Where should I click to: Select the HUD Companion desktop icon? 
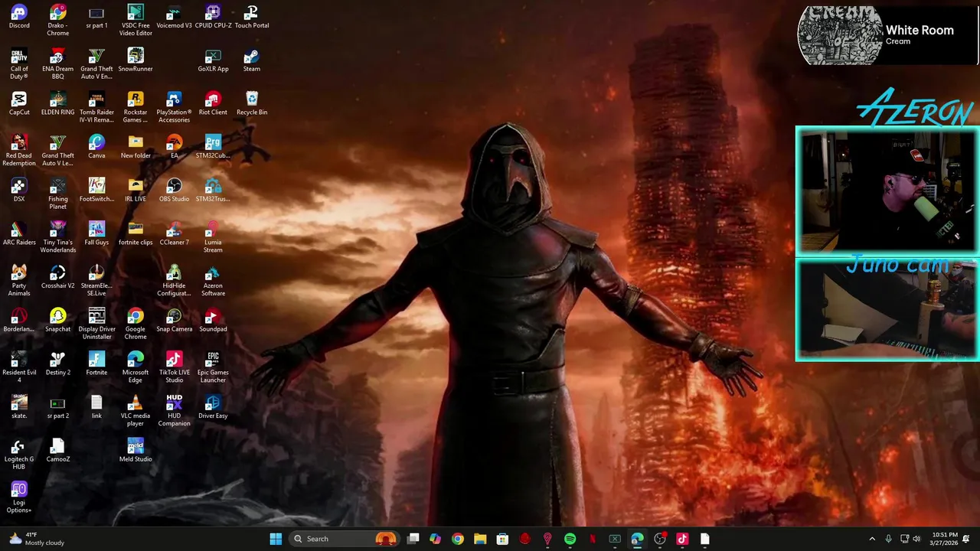click(x=174, y=412)
